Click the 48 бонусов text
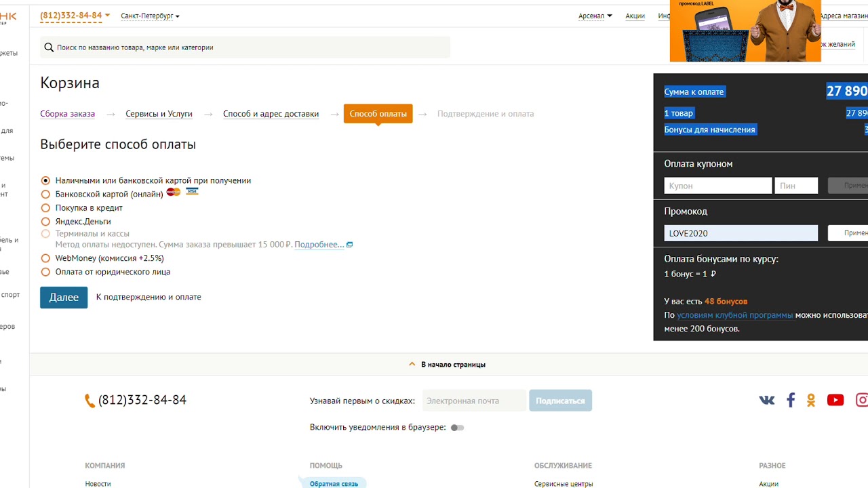The width and height of the screenshot is (868, 488). pyautogui.click(x=726, y=301)
